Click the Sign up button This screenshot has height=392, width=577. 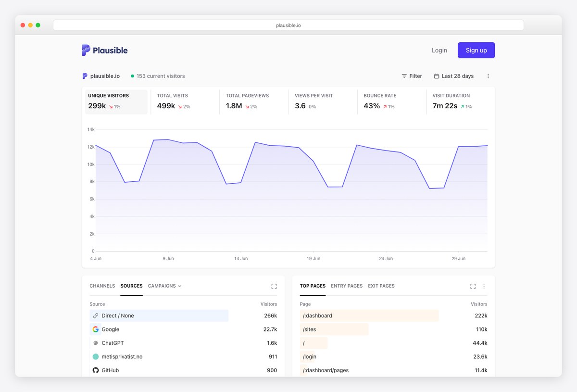tap(477, 50)
